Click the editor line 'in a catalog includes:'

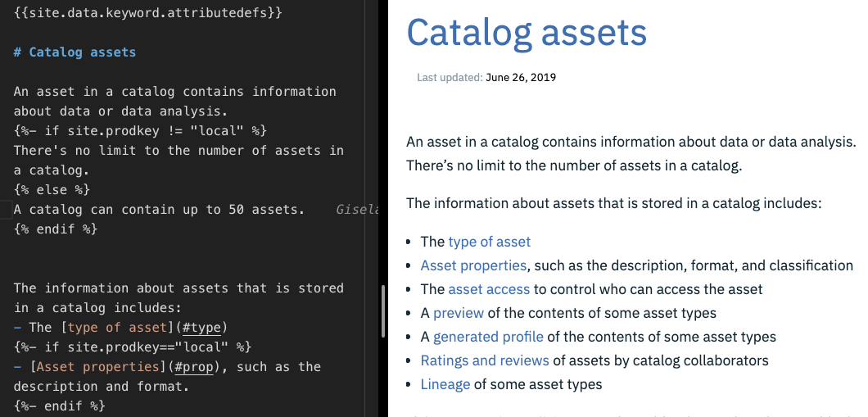(97, 308)
